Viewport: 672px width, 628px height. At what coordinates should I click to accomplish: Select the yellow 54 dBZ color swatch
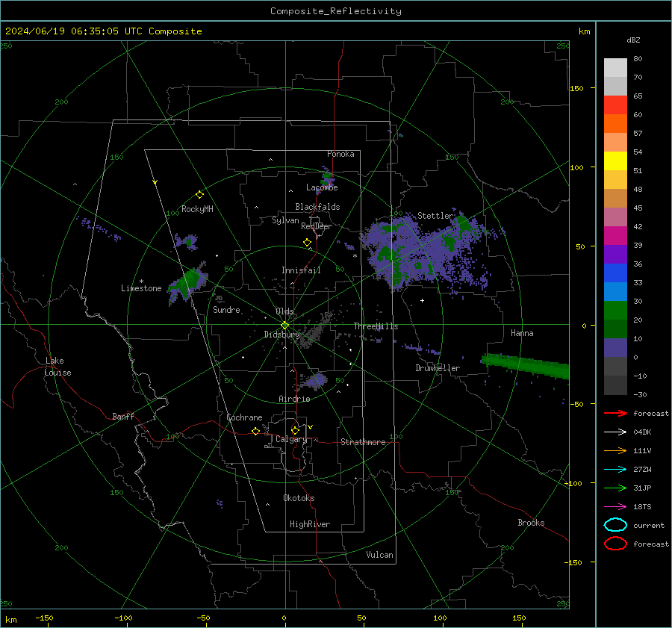615,161
